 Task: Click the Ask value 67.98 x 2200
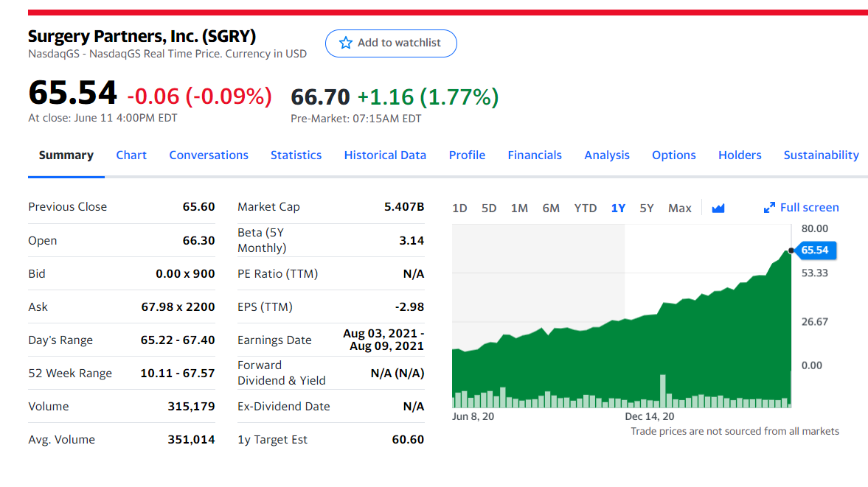[x=178, y=306]
